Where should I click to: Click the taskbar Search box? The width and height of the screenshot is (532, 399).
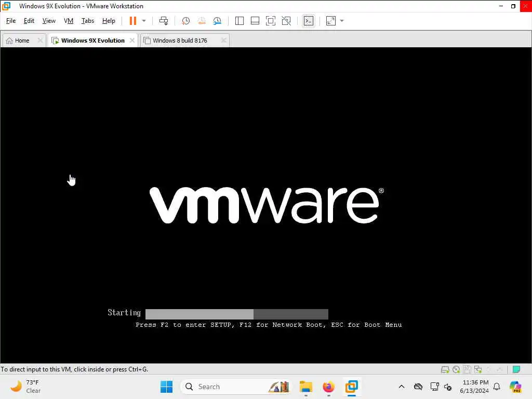pos(237,387)
